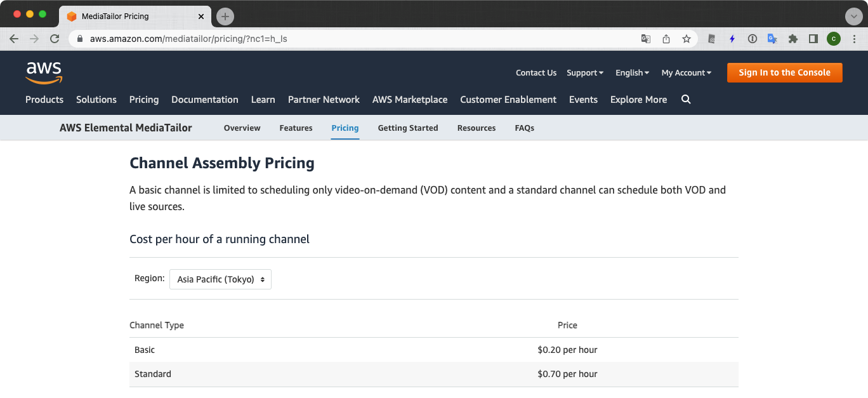Click the Region: label
Image resolution: width=868 pixels, height=398 pixels.
[150, 278]
